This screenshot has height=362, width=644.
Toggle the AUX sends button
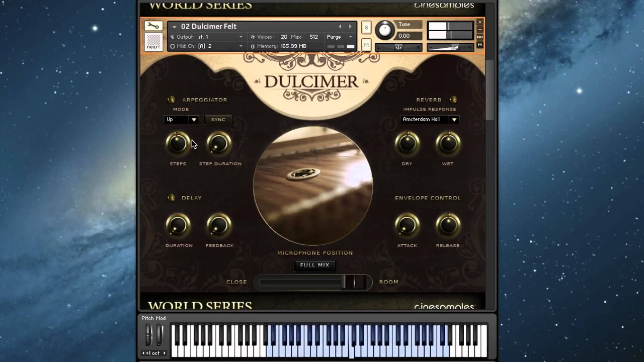pos(480,37)
